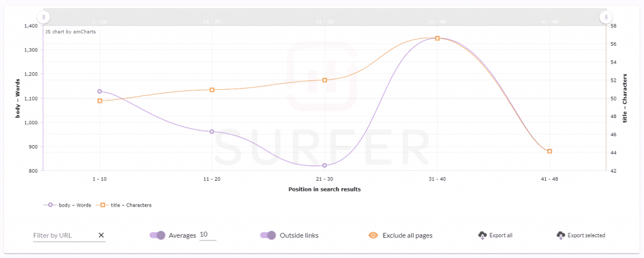Toggle the Outside links switch
The width and height of the screenshot is (644, 258).
click(268, 235)
